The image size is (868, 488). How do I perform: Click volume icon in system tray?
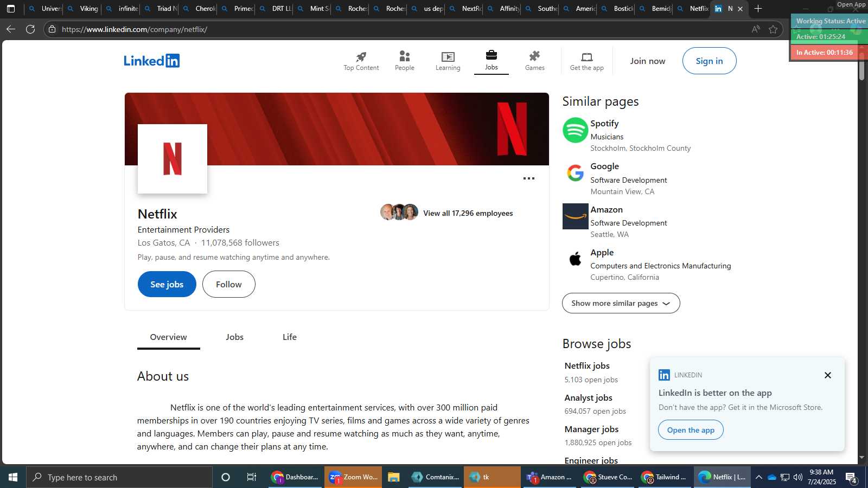pyautogui.click(x=797, y=477)
